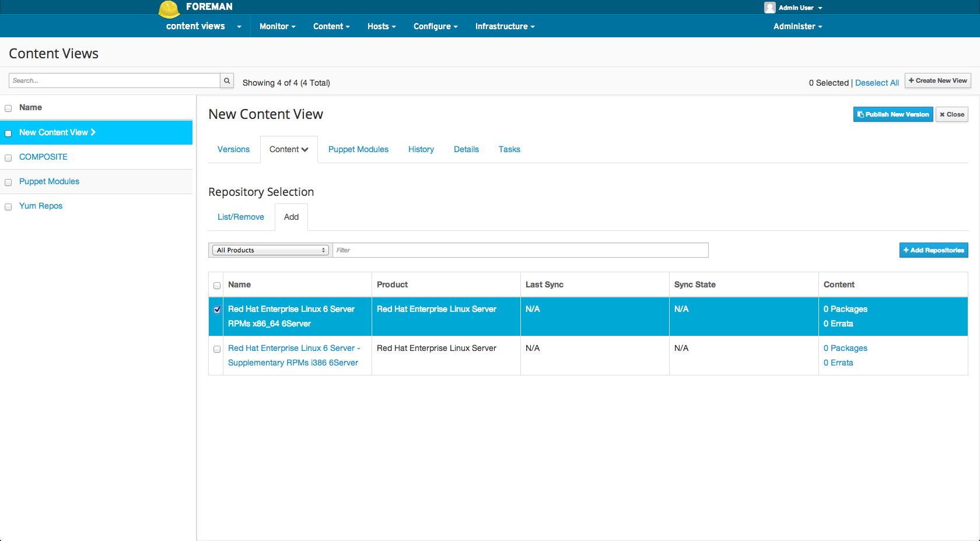Click the search magnifier icon button
The image size is (980, 541).
[227, 80]
